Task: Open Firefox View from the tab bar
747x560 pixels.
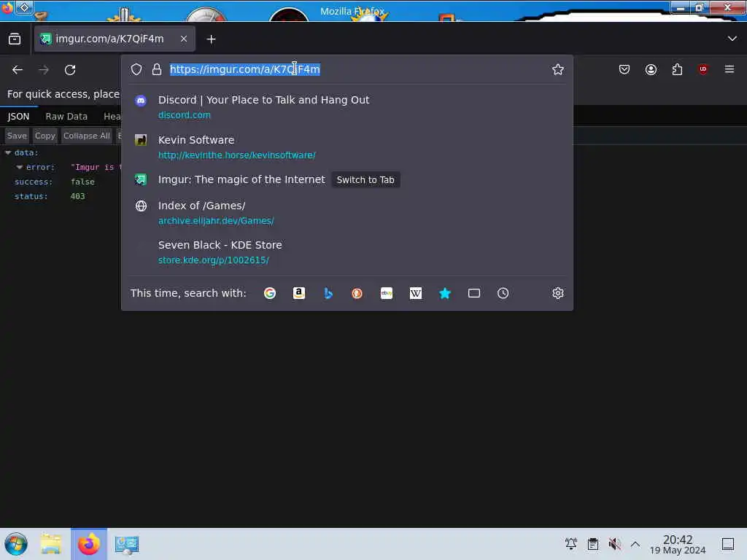Action: click(x=15, y=39)
